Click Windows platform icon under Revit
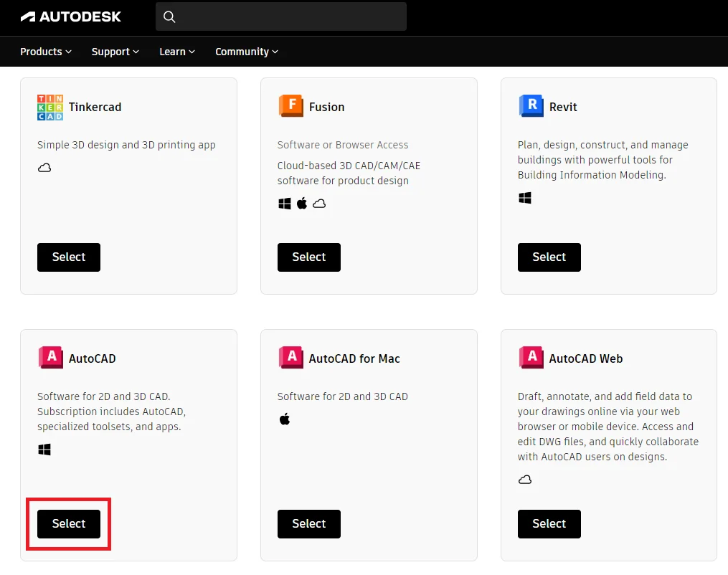The width and height of the screenshot is (728, 575). [x=524, y=198]
